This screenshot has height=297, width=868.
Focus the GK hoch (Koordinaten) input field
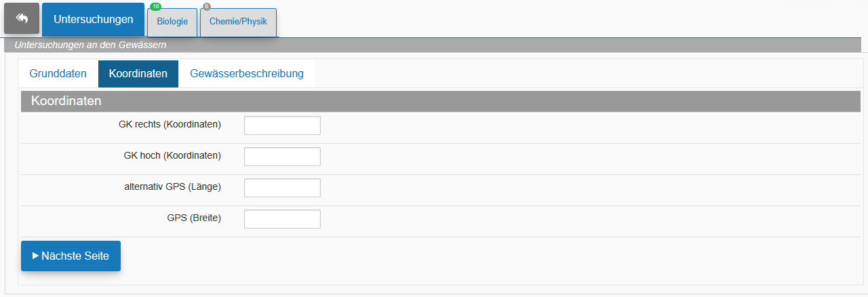(x=282, y=157)
